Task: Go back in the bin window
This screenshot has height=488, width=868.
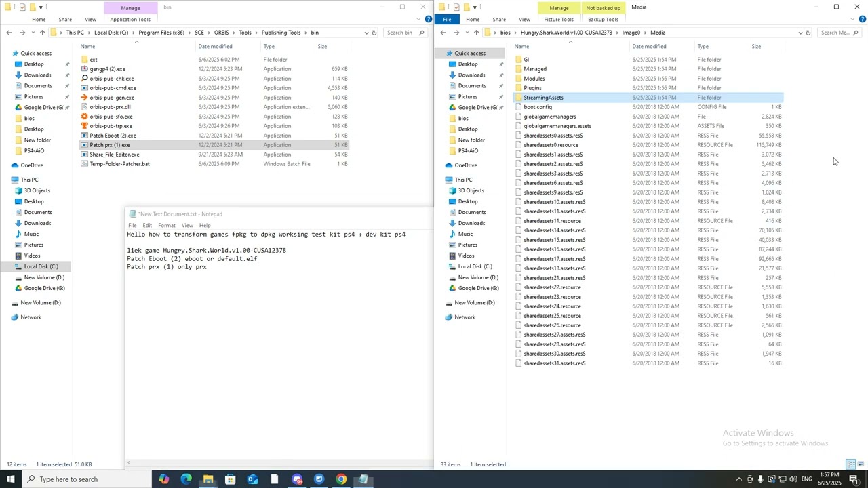Action: click(x=9, y=33)
